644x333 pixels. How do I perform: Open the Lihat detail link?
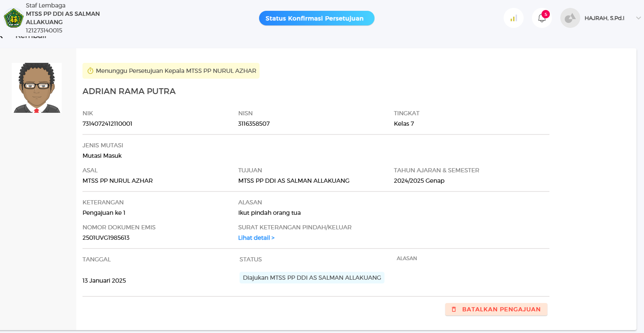click(x=256, y=238)
